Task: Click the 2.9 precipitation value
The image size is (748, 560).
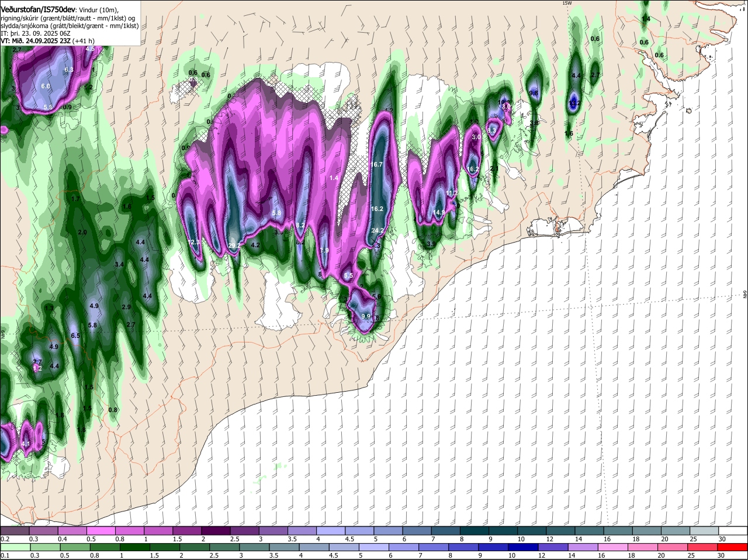Action: 126,307
